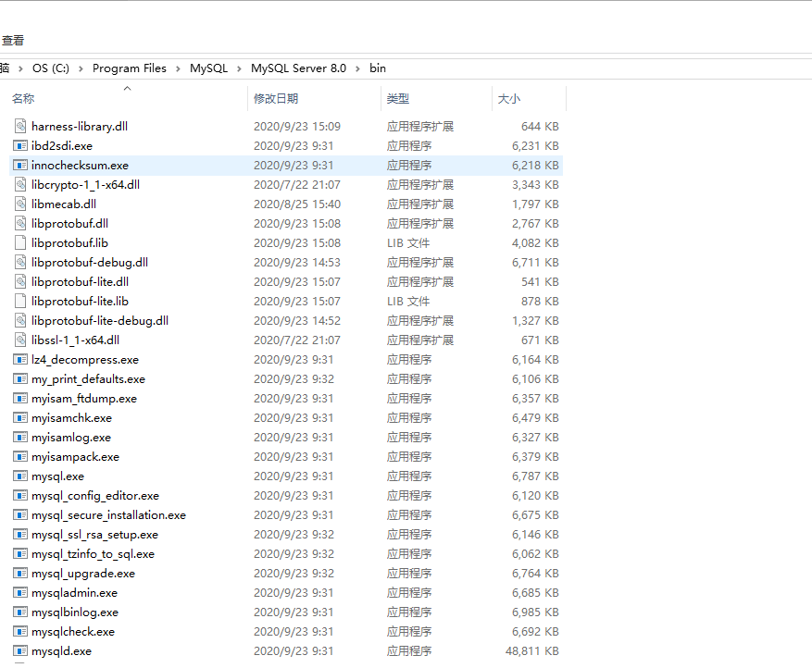Click the innochecksum.exe executable icon
This screenshot has width=812, height=668.
click(x=20, y=165)
